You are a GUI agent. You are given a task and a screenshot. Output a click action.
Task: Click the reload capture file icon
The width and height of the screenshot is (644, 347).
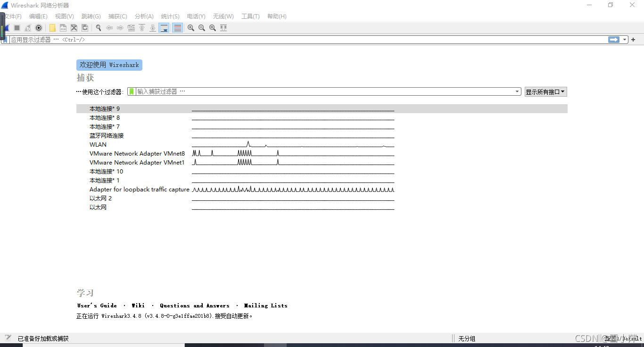point(85,28)
